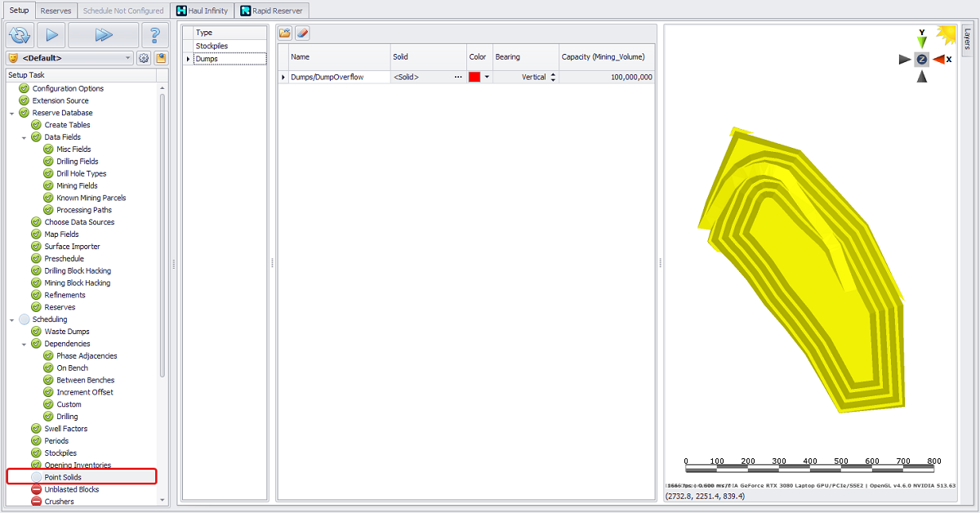Select Waste Dumps setup task

(67, 332)
